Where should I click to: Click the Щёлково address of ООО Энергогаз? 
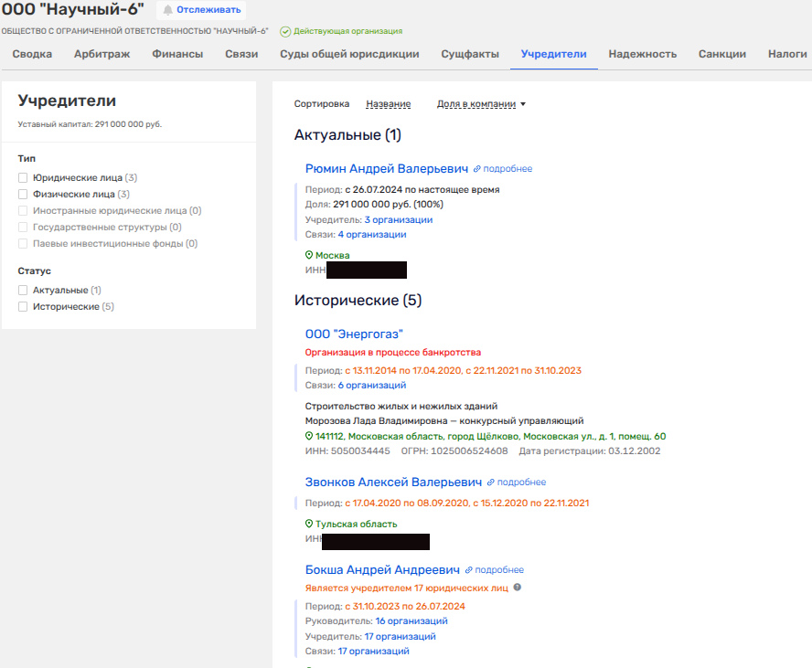(490, 437)
